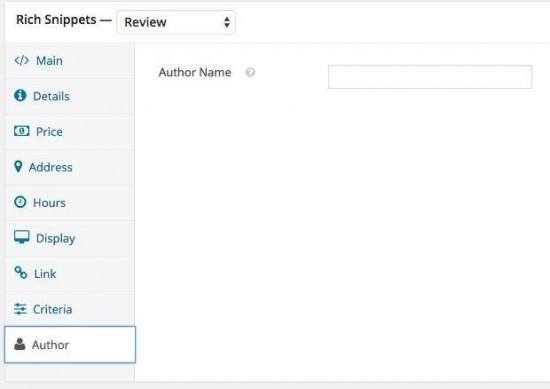
Task: Select the active Author tab
Action: [x=70, y=344]
